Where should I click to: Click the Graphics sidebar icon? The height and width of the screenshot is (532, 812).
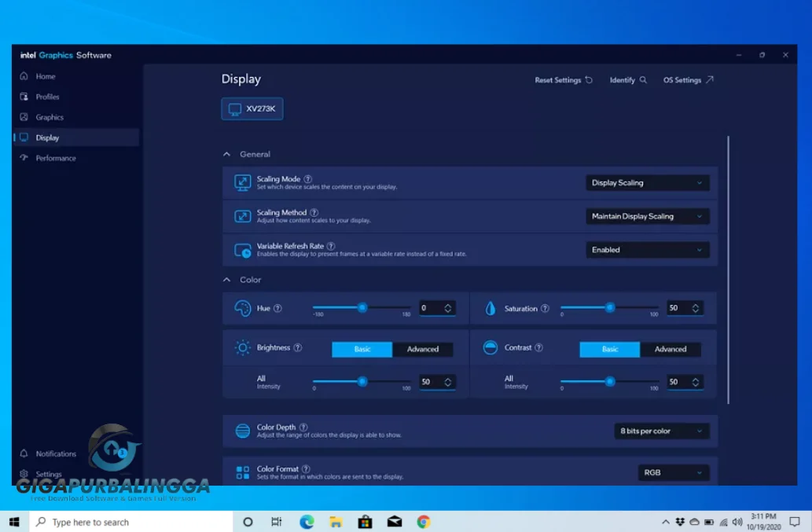(24, 117)
